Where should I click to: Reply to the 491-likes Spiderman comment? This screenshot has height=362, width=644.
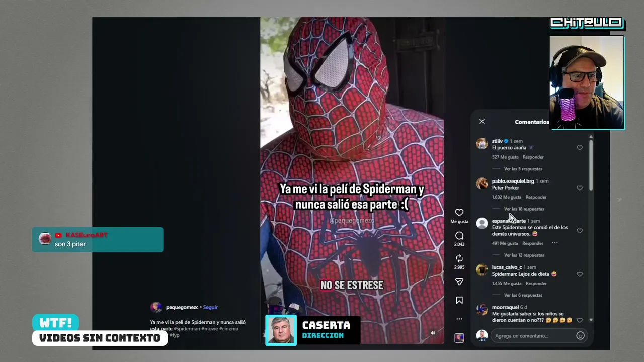533,243
